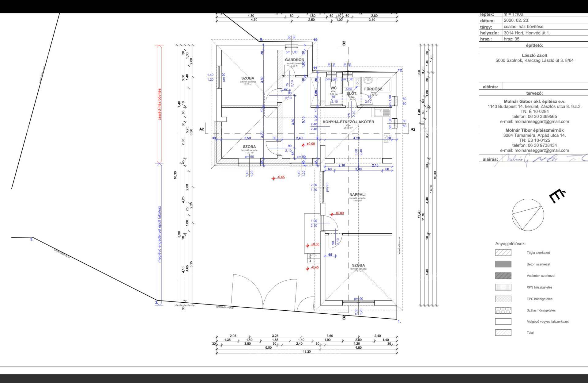Click the NAPPALI room label
Viewport: 588px width, 383px height.
(x=357, y=194)
